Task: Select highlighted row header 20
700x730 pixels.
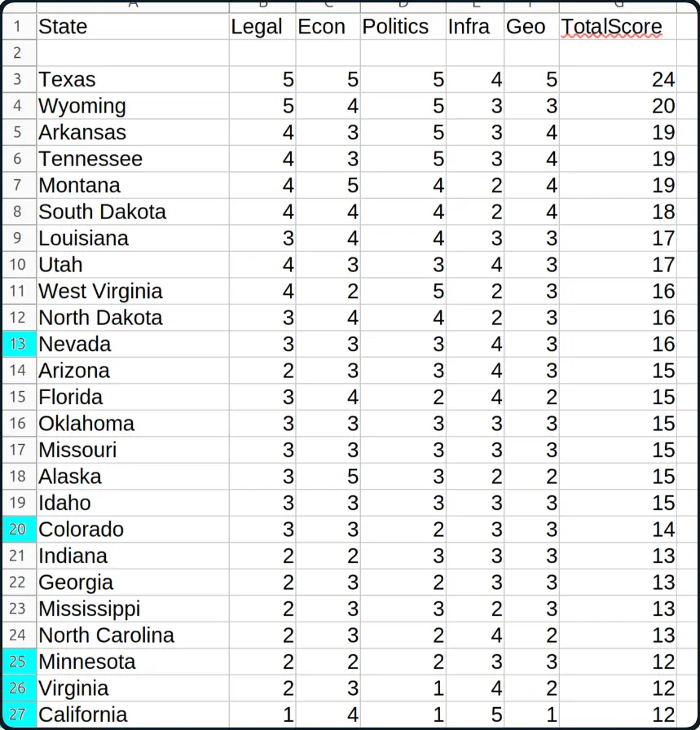Action: click(18, 530)
